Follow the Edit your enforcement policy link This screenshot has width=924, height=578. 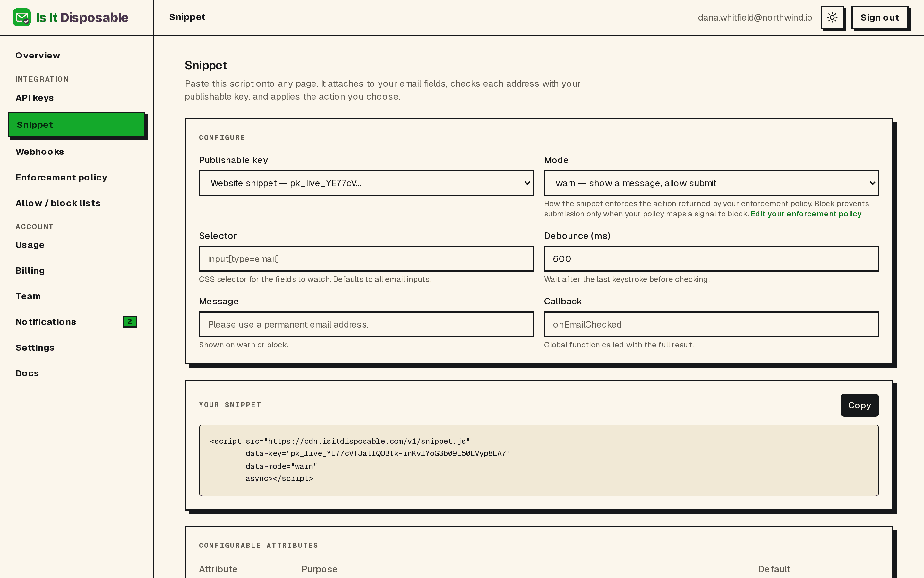[806, 214]
